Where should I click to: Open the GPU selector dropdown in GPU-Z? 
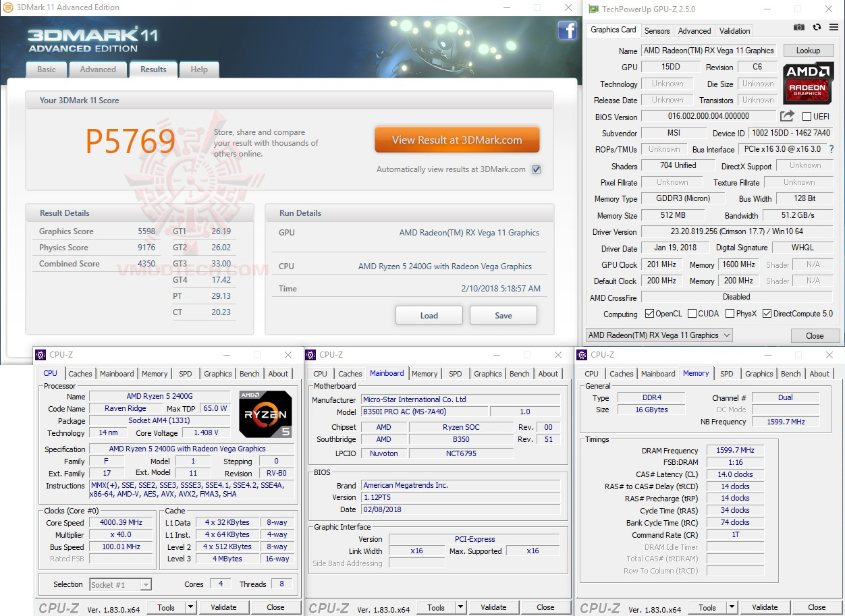659,335
